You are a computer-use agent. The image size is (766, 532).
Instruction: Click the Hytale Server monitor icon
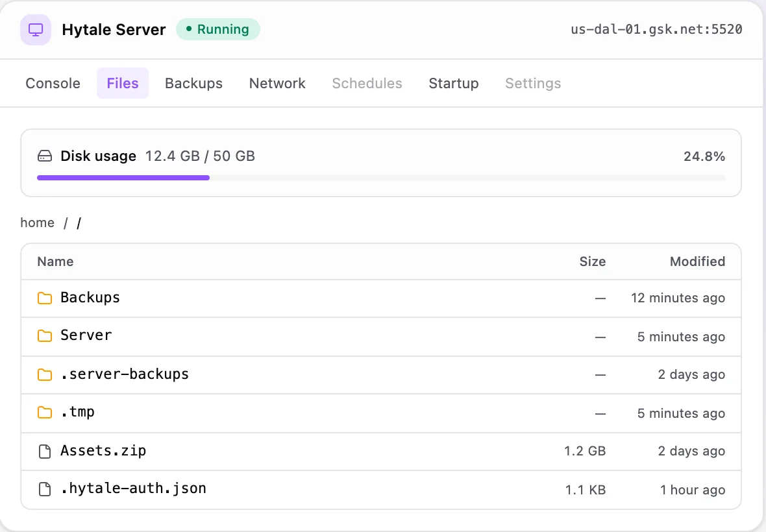[x=36, y=30]
